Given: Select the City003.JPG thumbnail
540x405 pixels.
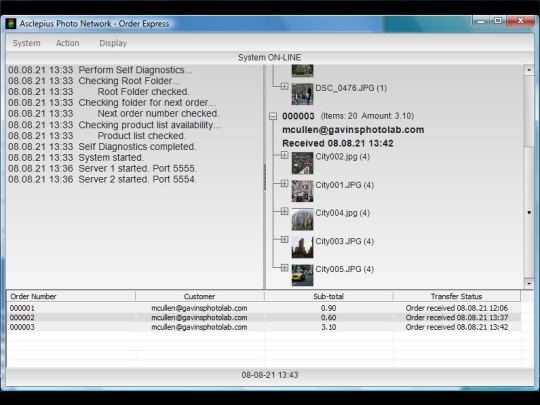Looking at the screenshot, I should click(302, 247).
